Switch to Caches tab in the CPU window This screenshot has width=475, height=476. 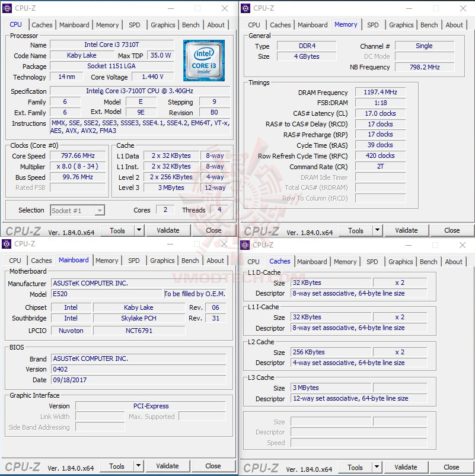pos(42,25)
